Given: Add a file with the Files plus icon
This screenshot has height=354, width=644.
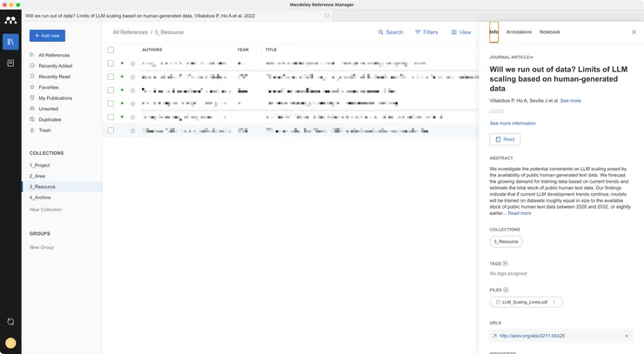Looking at the screenshot, I should (x=506, y=290).
